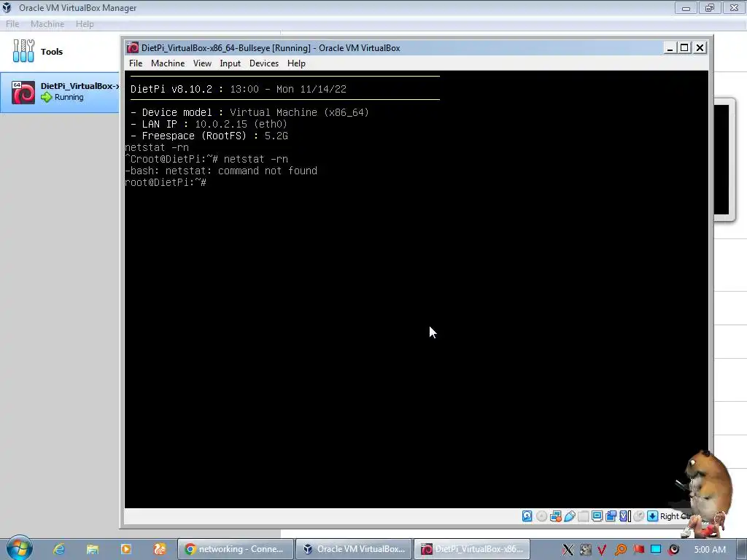Viewport: 747px width, 560px height.
Task: Click the hard disk activity status icon
Action: coord(527,516)
